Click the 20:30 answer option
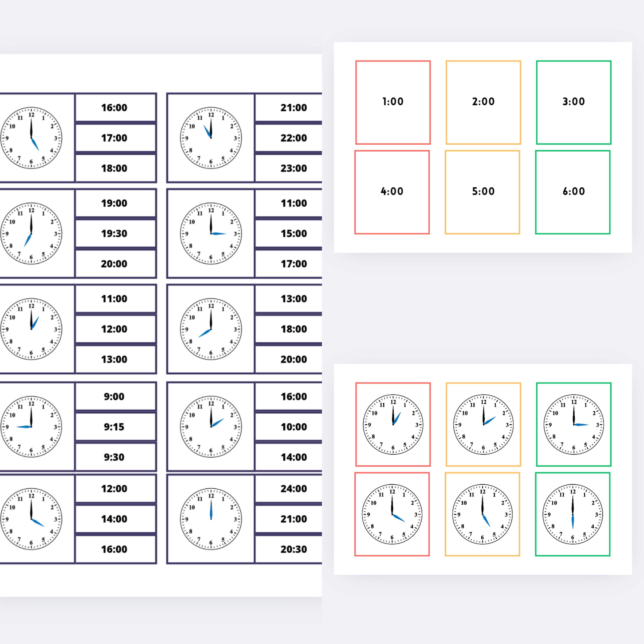The image size is (644, 644). pyautogui.click(x=293, y=549)
